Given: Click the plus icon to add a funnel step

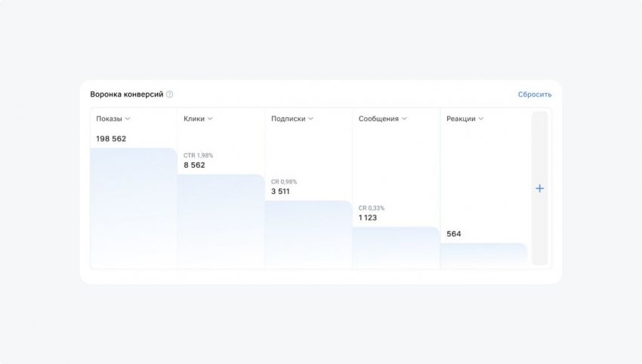Looking at the screenshot, I should tap(539, 188).
